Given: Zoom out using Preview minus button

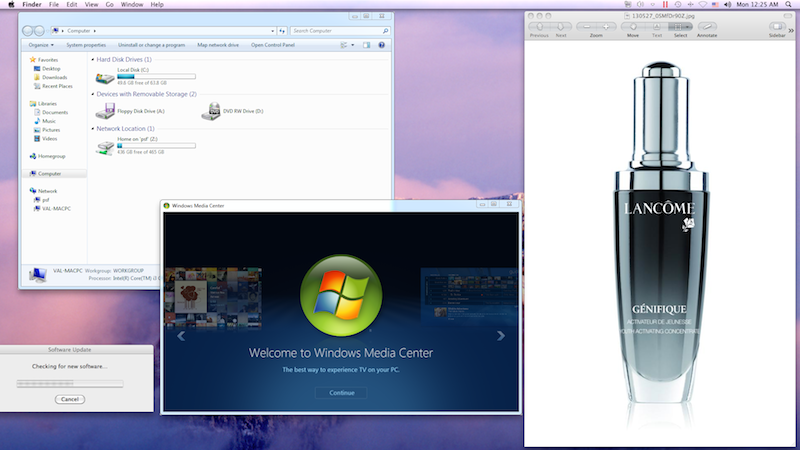Looking at the screenshot, I should point(586,27).
